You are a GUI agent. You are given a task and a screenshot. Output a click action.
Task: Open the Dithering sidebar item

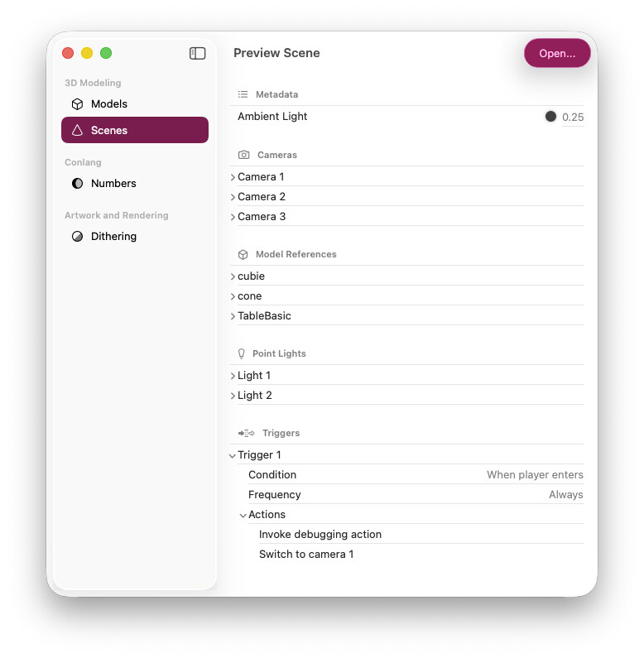pyautogui.click(x=113, y=237)
